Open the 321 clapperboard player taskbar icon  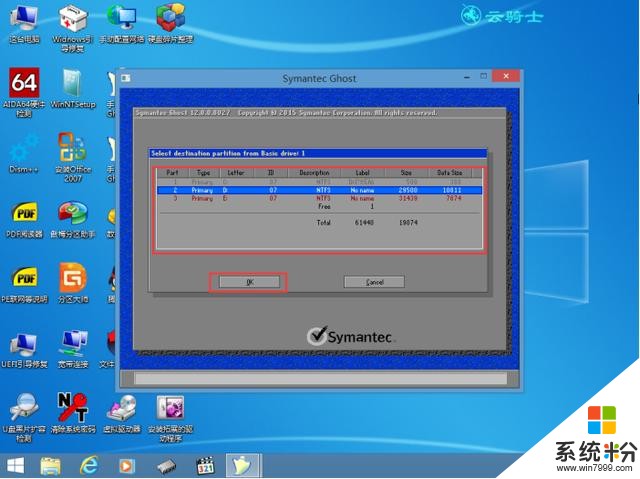click(x=205, y=466)
